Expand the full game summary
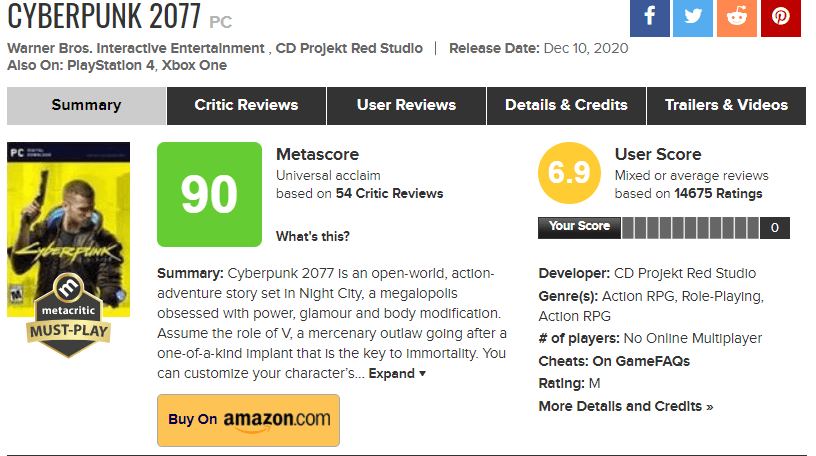The image size is (816, 456). (x=397, y=373)
